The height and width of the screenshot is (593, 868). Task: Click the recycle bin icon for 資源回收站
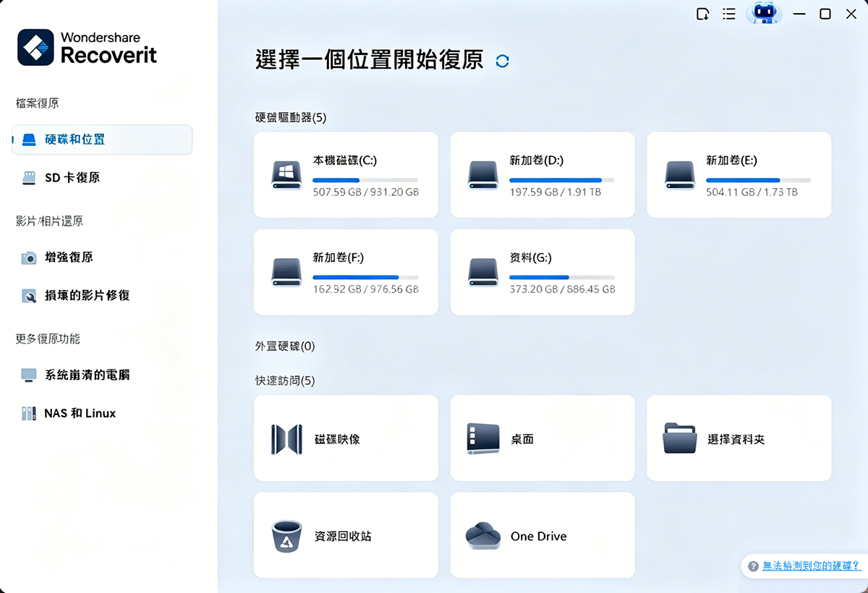coord(286,537)
